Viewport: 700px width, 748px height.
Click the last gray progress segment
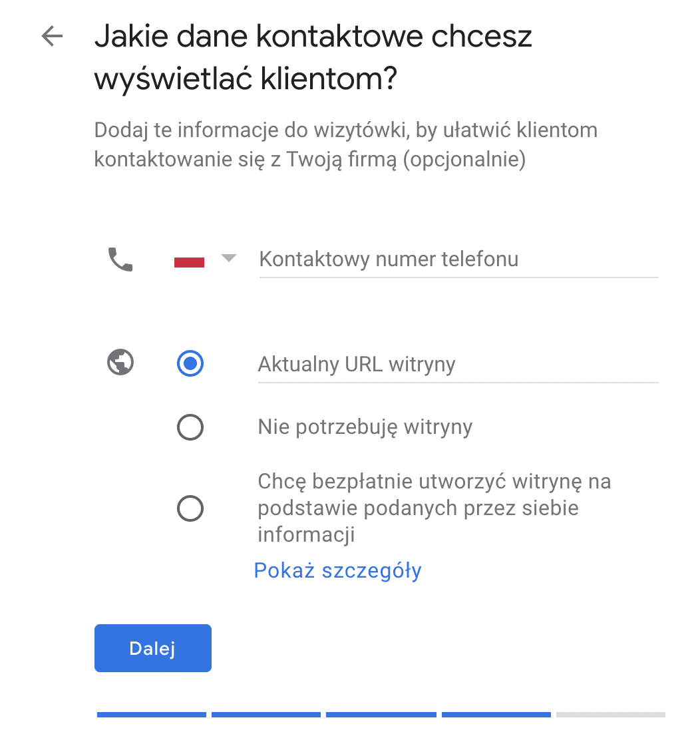611,715
